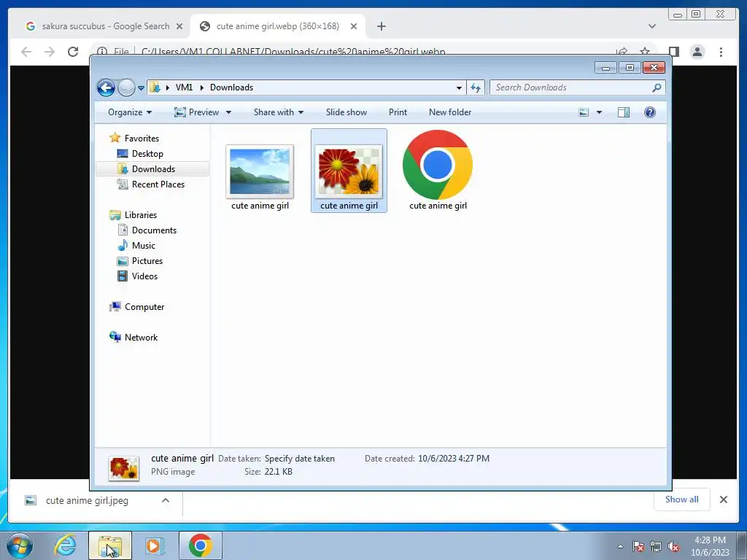The width and height of the screenshot is (747, 560).
Task: Click the Chrome tab search chevron
Action: (652, 26)
